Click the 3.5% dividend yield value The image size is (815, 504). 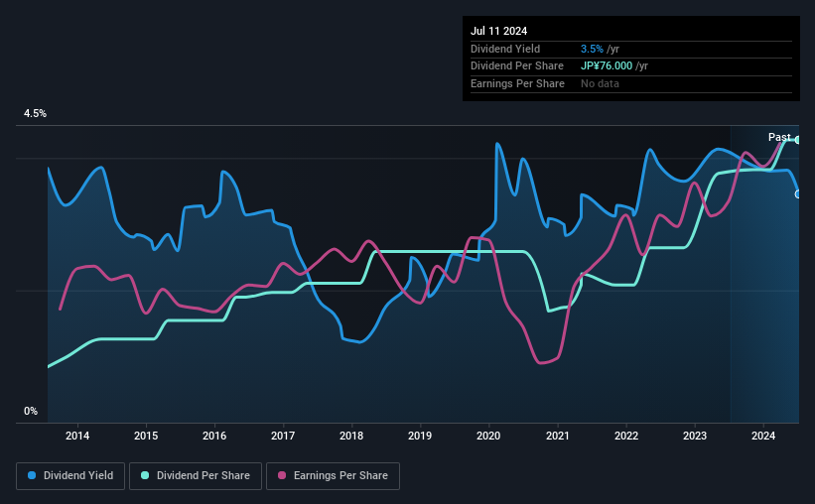[x=592, y=49]
